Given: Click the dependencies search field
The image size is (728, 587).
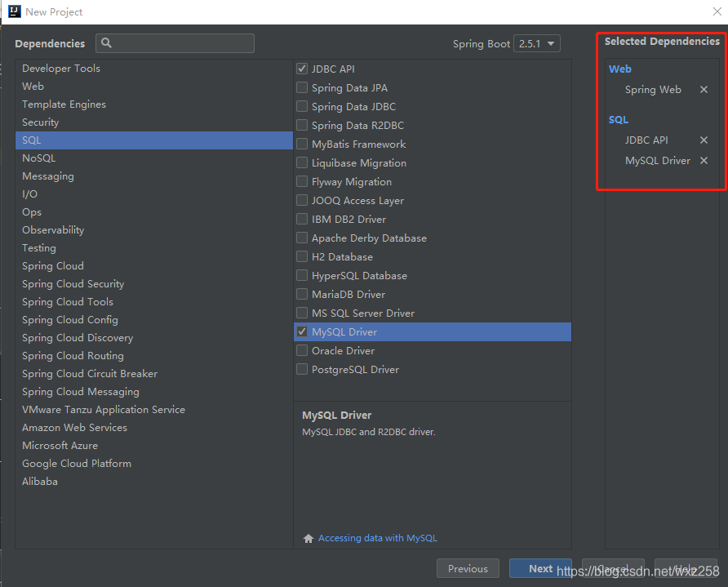Looking at the screenshot, I should click(x=180, y=42).
